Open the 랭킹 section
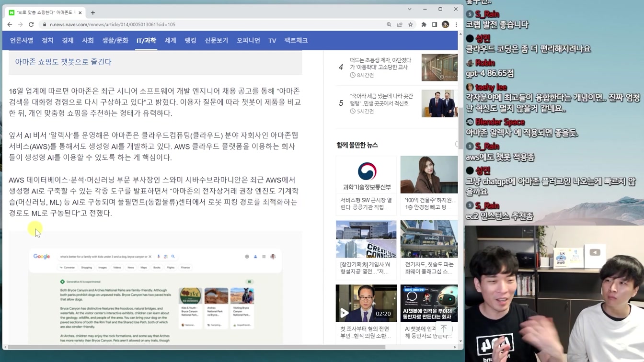644x362 pixels. (191, 41)
